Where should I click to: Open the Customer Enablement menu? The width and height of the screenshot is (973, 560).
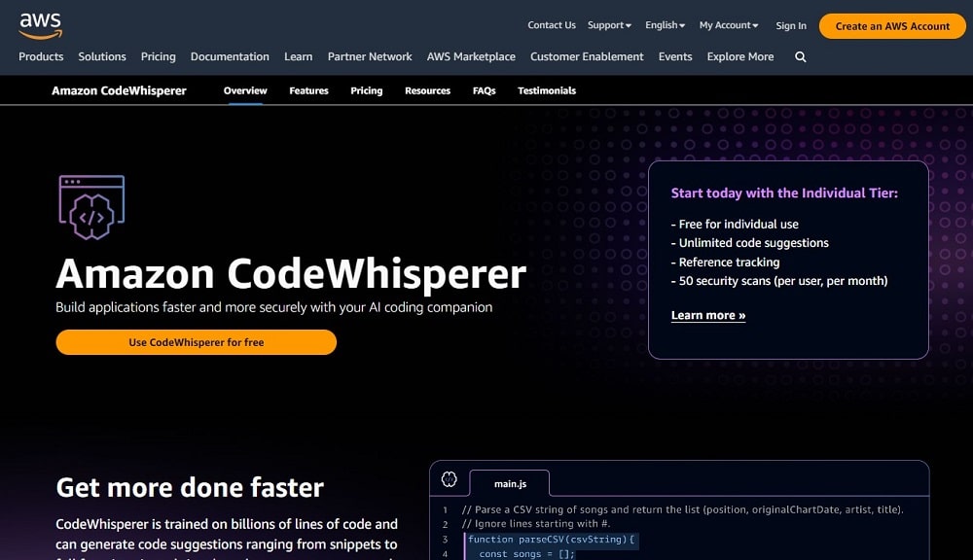click(x=587, y=56)
